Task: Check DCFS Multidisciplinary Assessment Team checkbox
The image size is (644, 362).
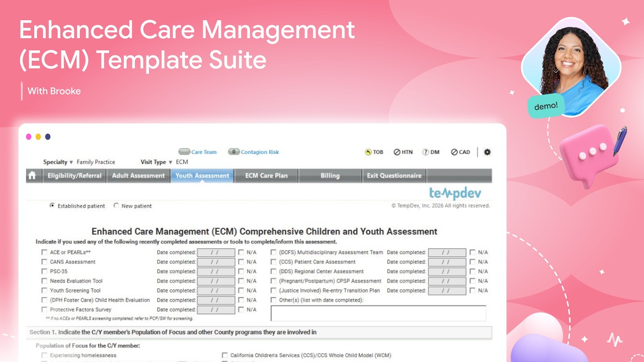Action: click(274, 252)
